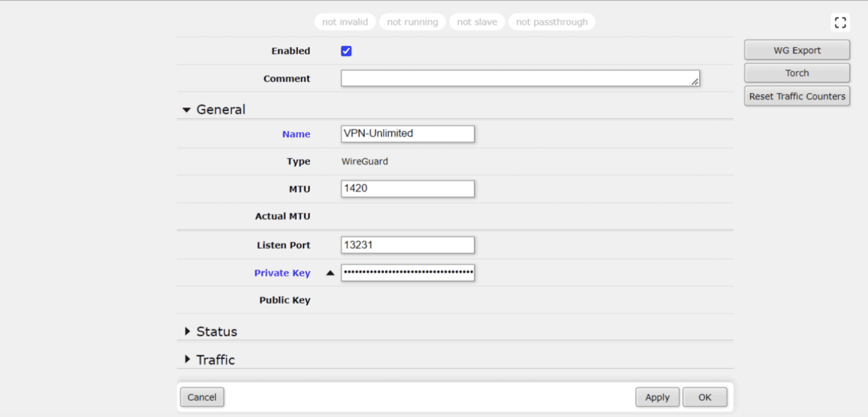The height and width of the screenshot is (417, 868).
Task: Open the Torch tool
Action: [x=796, y=73]
